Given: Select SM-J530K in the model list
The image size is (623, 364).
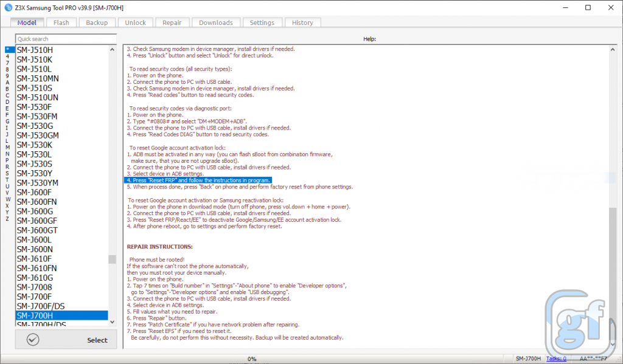Looking at the screenshot, I should pyautogui.click(x=61, y=145).
